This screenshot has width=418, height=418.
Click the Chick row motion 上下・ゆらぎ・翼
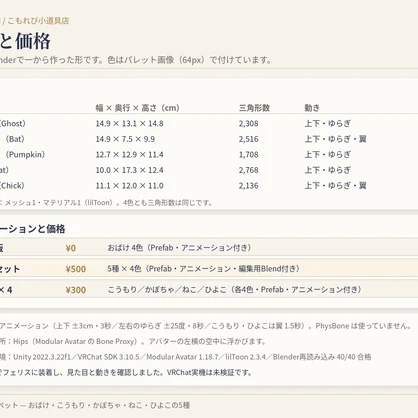pos(335,186)
